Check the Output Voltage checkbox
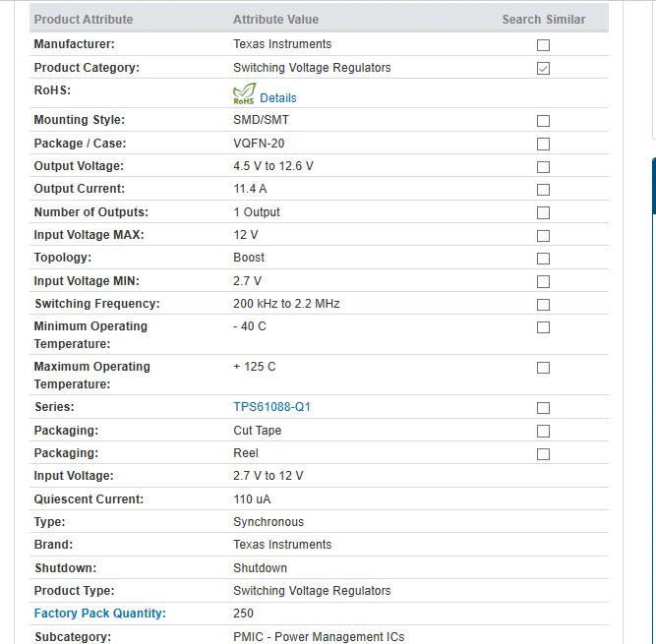656x644 pixels. pos(543,167)
